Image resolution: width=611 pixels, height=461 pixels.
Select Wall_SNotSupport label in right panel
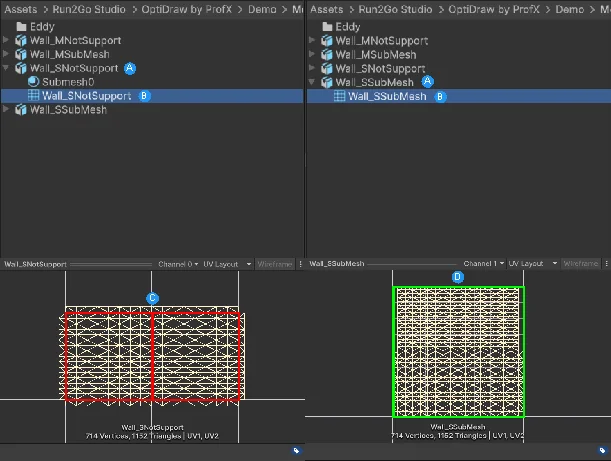[380, 69]
